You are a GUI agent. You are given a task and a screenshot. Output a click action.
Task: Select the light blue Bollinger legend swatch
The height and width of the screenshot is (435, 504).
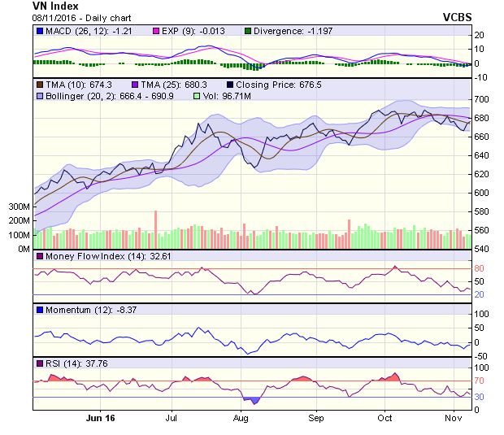(x=39, y=96)
